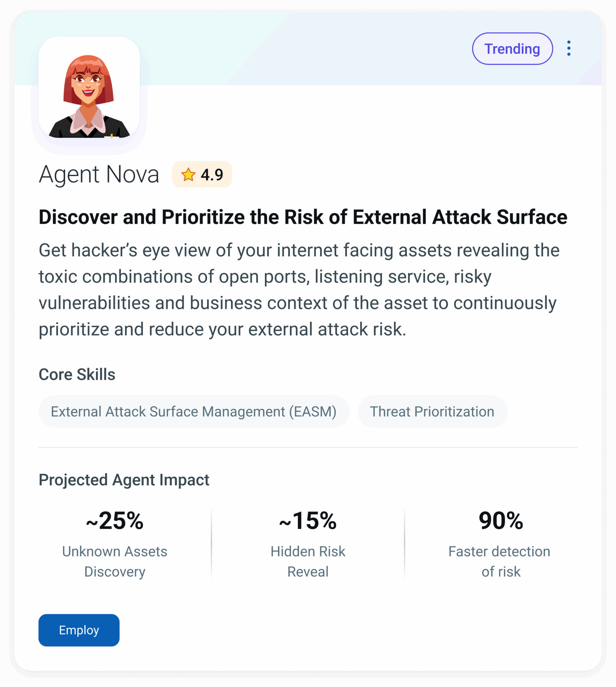Click the ~15% Hidden Risk Reveal stat
This screenshot has width=616, height=687.
tap(308, 543)
